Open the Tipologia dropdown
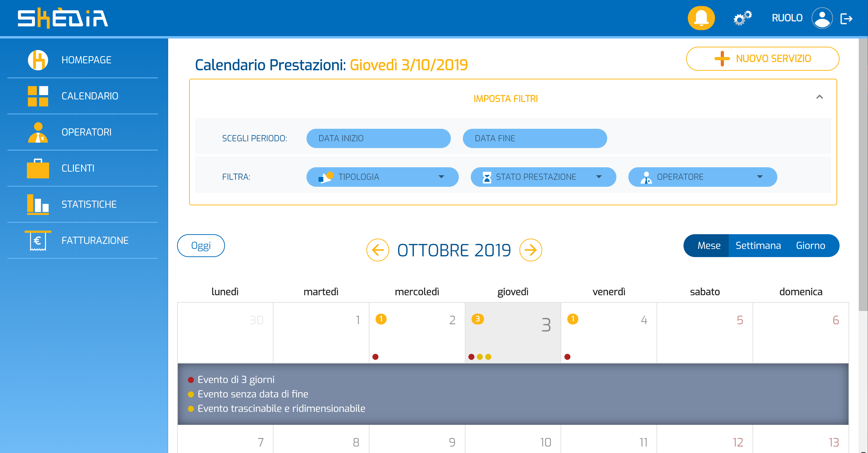Viewport: 868px width, 453px height. coord(382,177)
